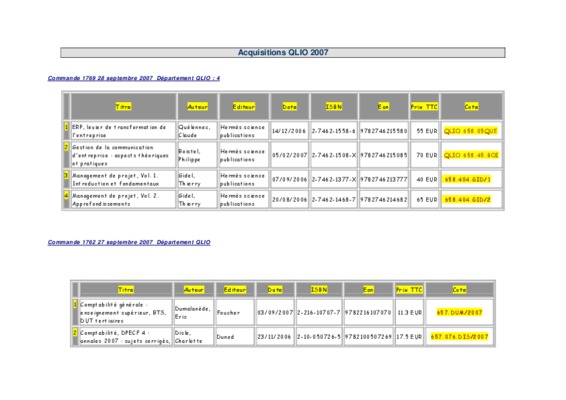566x400 pixels.
Task: Click the ISBN header in first table
Action: pos(334,106)
